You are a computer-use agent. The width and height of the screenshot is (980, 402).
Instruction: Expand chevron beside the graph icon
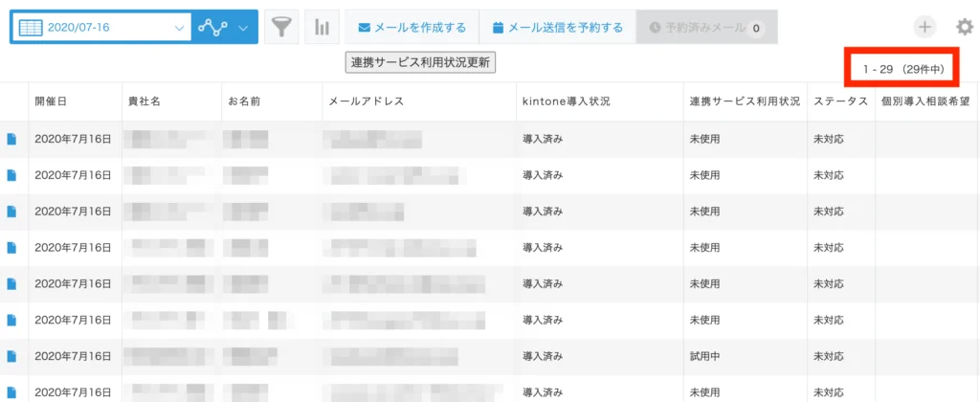[244, 28]
